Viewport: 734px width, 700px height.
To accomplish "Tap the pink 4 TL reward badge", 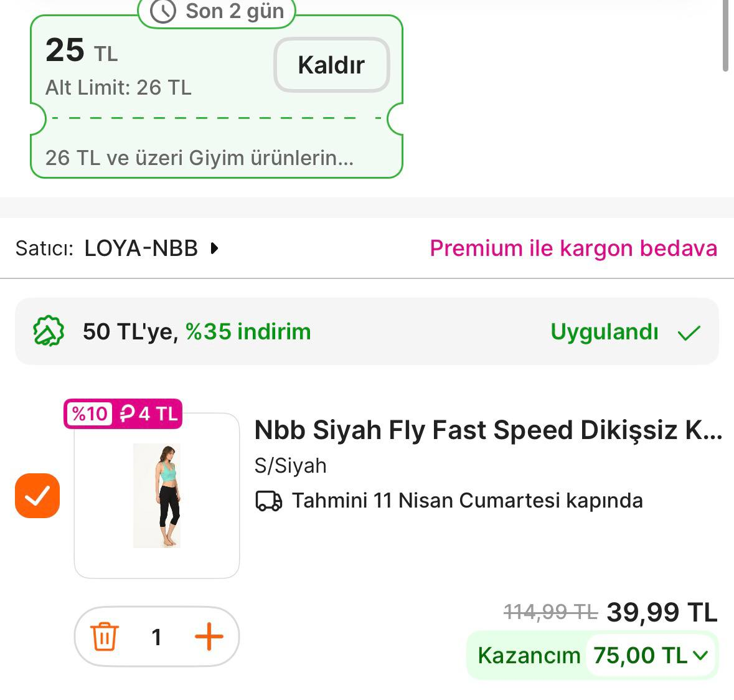I will pos(149,414).
